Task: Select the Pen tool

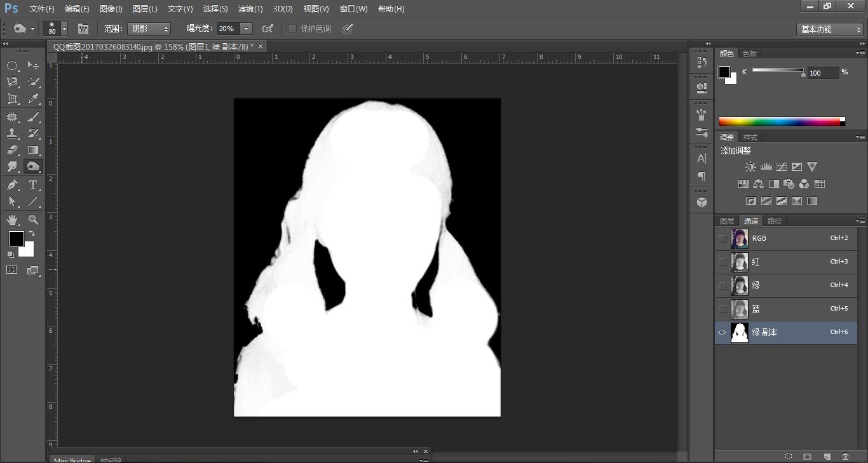Action: pyautogui.click(x=12, y=185)
